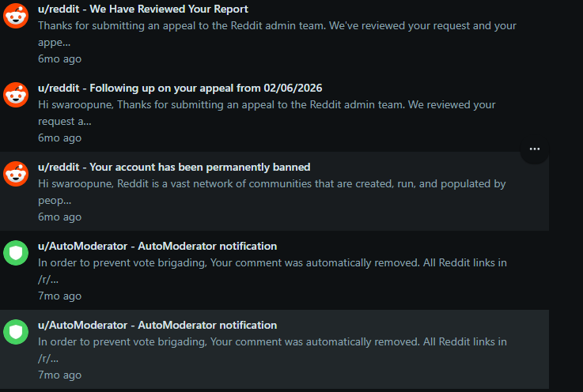The image size is (583, 392).
Task: Open second 'AutoModerator notification' title
Action: click(x=157, y=326)
